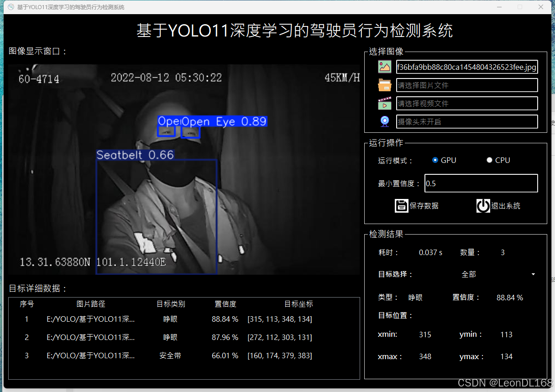Screen dimensions: 555x392
Task: Switch run mode to CPU
Action: (489, 160)
